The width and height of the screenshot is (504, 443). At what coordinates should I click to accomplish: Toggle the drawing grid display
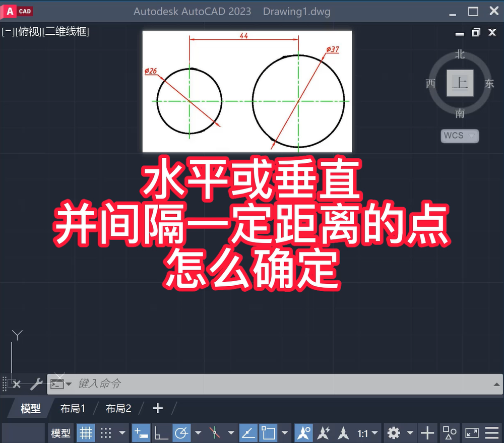(x=86, y=433)
